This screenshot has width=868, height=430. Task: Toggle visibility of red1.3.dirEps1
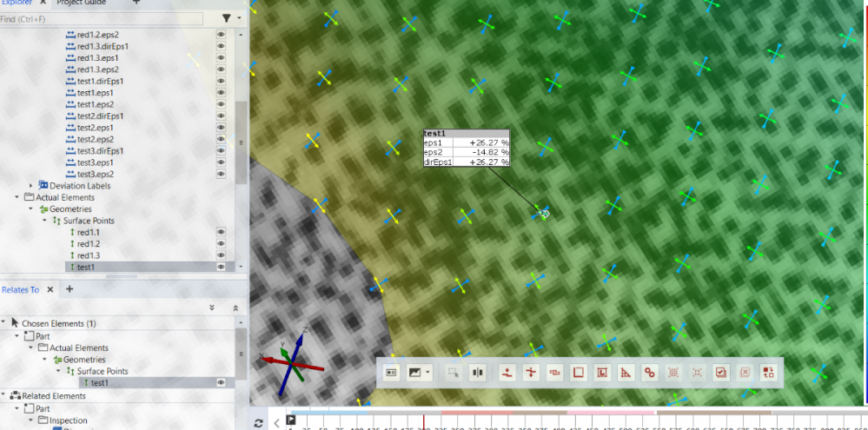pyautogui.click(x=221, y=46)
